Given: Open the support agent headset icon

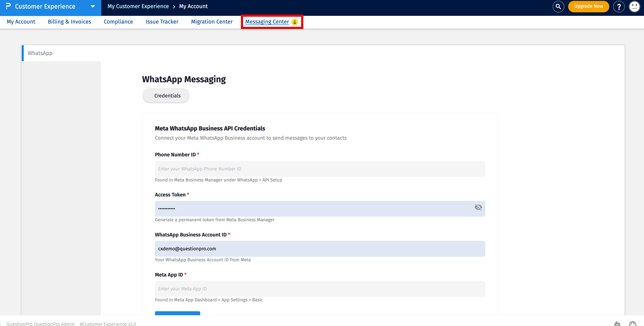Looking at the screenshot, I should pos(633,324).
